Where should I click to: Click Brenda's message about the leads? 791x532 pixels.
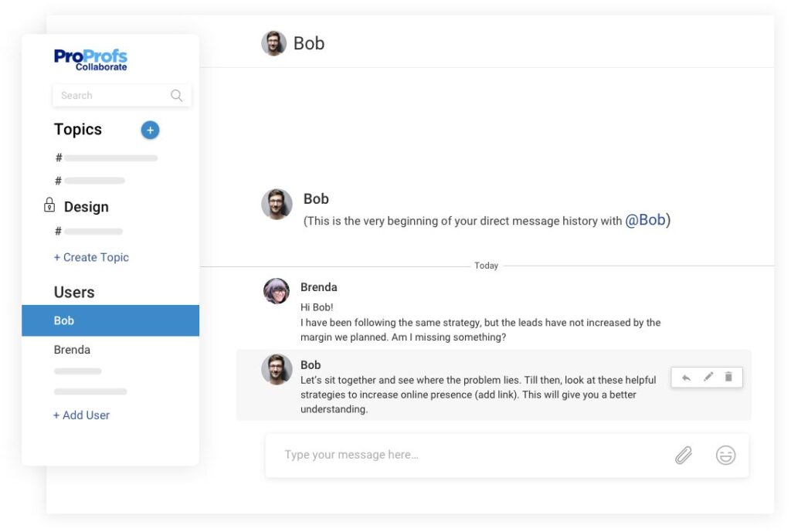click(x=480, y=322)
